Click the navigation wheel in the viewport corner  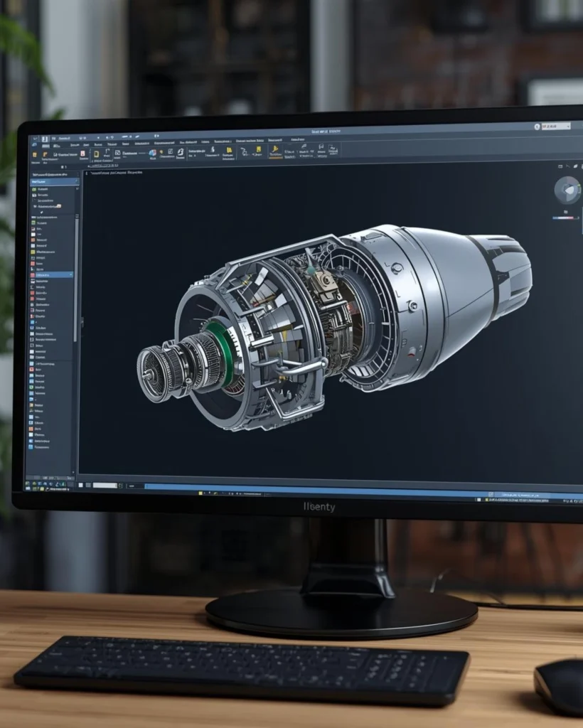coord(567,191)
